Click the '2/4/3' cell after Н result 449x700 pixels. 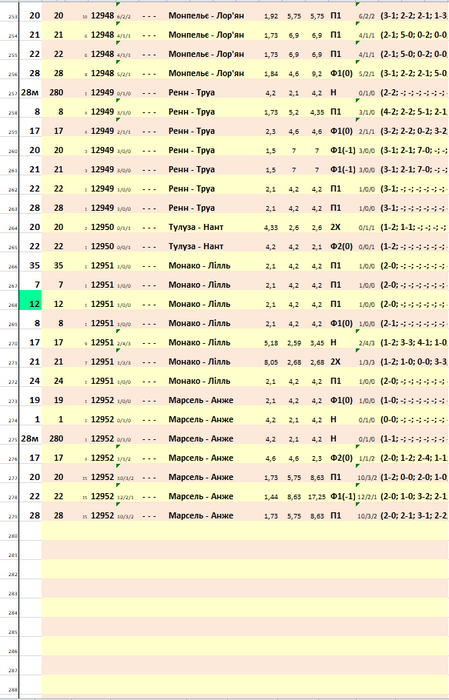367,343
